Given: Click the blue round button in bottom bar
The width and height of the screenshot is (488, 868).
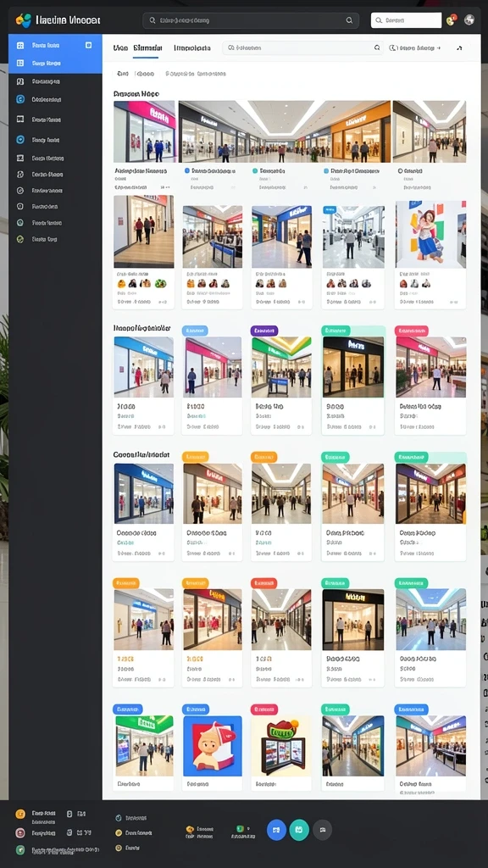Looking at the screenshot, I should coord(277,830).
